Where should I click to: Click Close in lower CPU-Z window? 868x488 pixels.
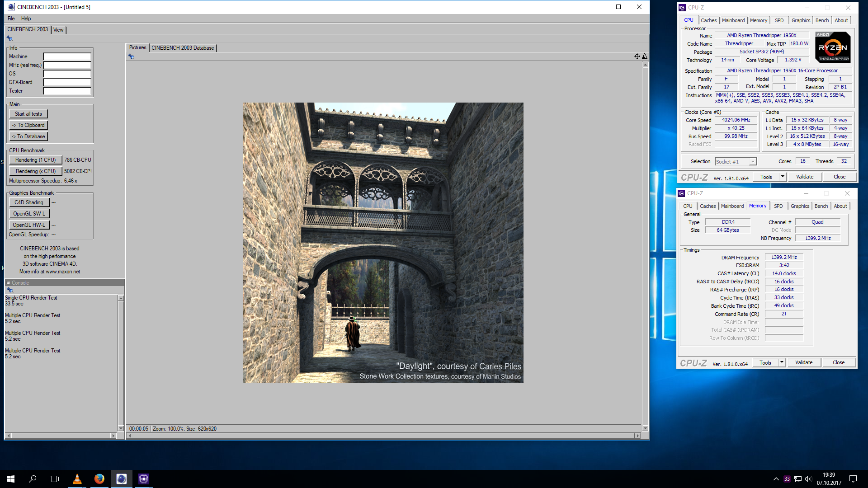click(839, 362)
